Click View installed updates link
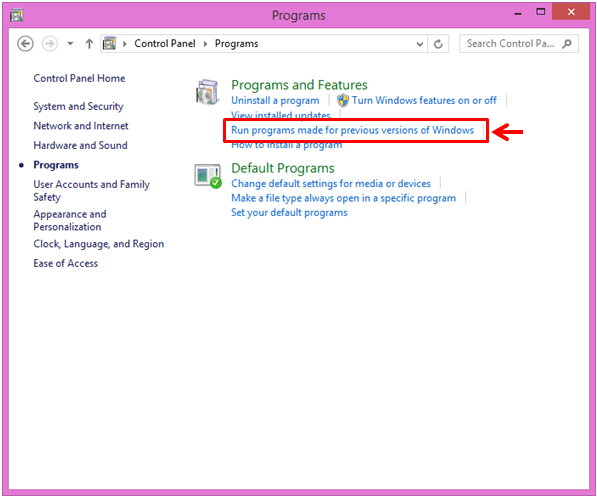 (281, 114)
